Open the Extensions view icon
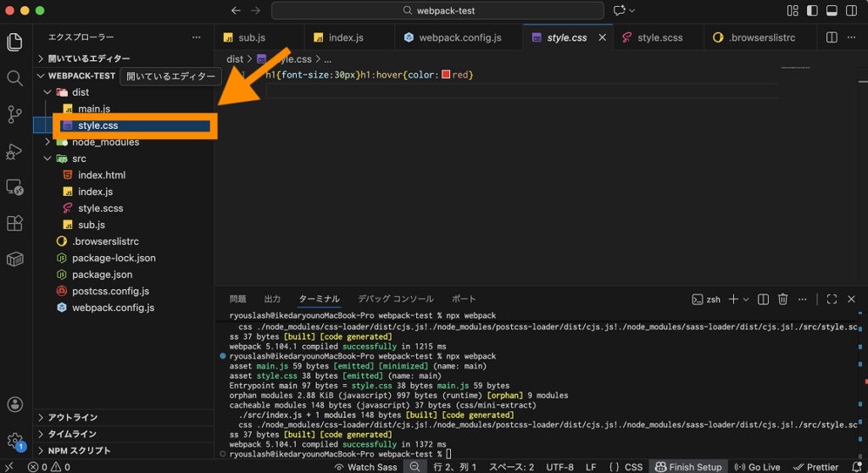Screen dimensions: 868x473 (14, 223)
